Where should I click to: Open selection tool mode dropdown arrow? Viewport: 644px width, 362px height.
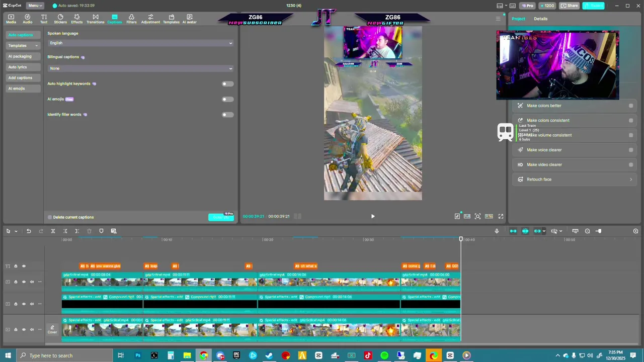click(16, 231)
